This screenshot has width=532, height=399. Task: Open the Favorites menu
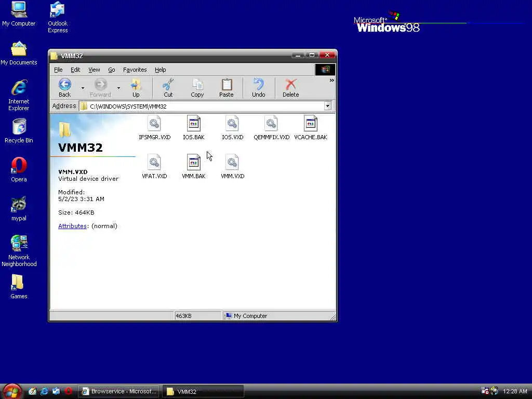click(x=135, y=70)
